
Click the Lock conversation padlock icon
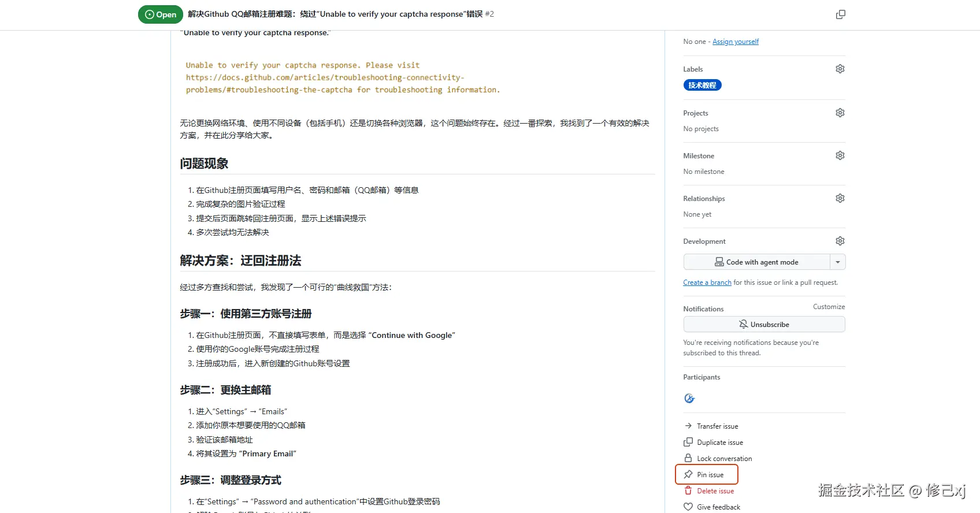pyautogui.click(x=688, y=458)
